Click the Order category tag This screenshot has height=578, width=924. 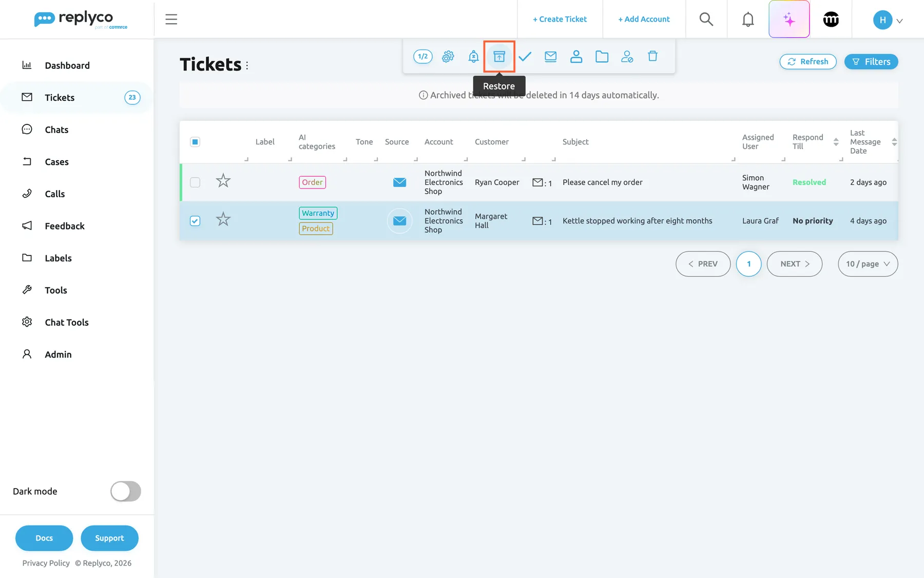[312, 182]
